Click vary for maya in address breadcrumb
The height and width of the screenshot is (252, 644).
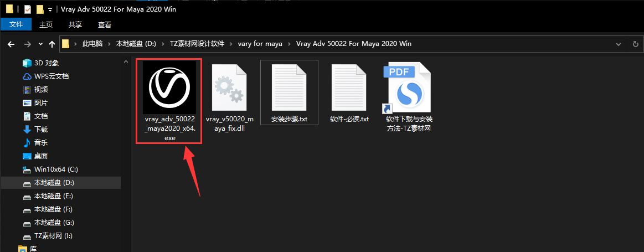click(260, 44)
